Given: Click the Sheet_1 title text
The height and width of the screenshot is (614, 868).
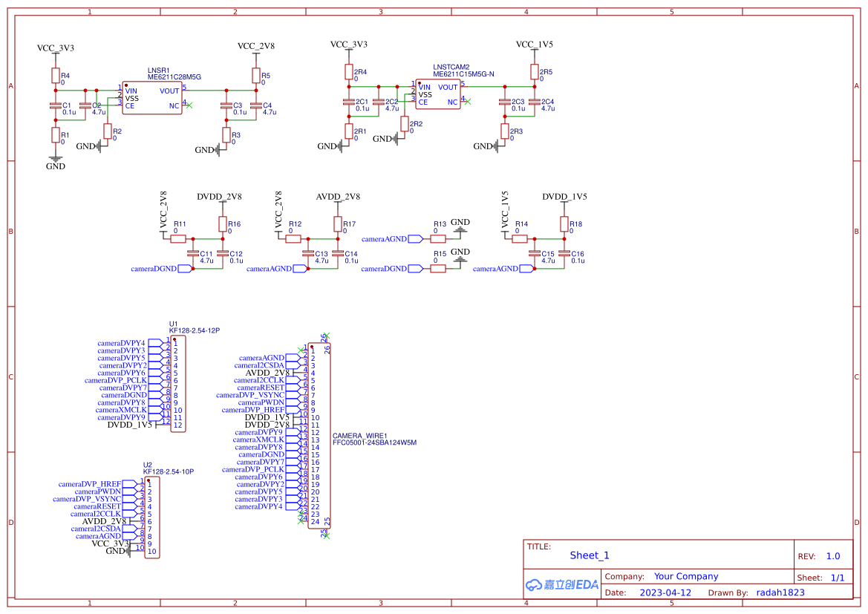Looking at the screenshot, I should tap(589, 555).
